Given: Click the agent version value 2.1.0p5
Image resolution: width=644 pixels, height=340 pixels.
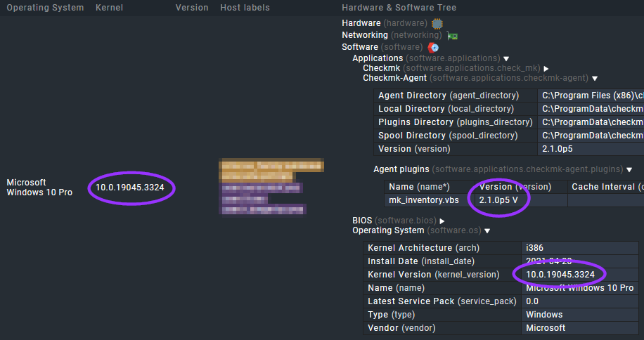Looking at the screenshot, I should 558,149.
